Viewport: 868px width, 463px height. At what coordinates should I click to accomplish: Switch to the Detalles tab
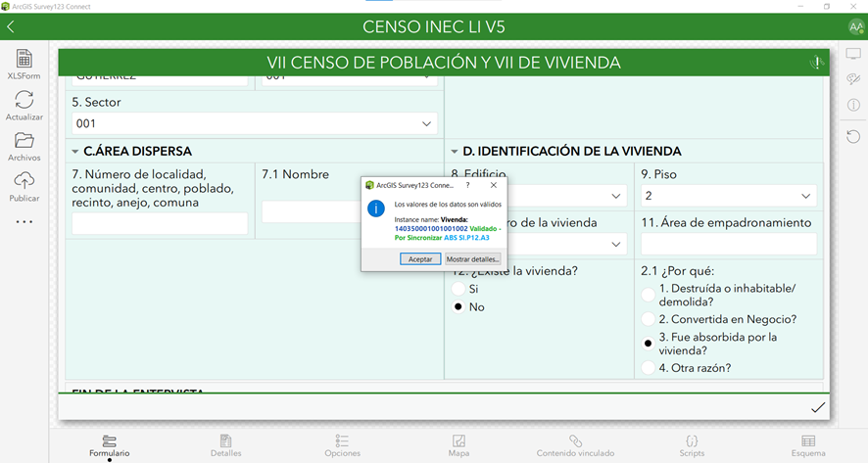226,446
